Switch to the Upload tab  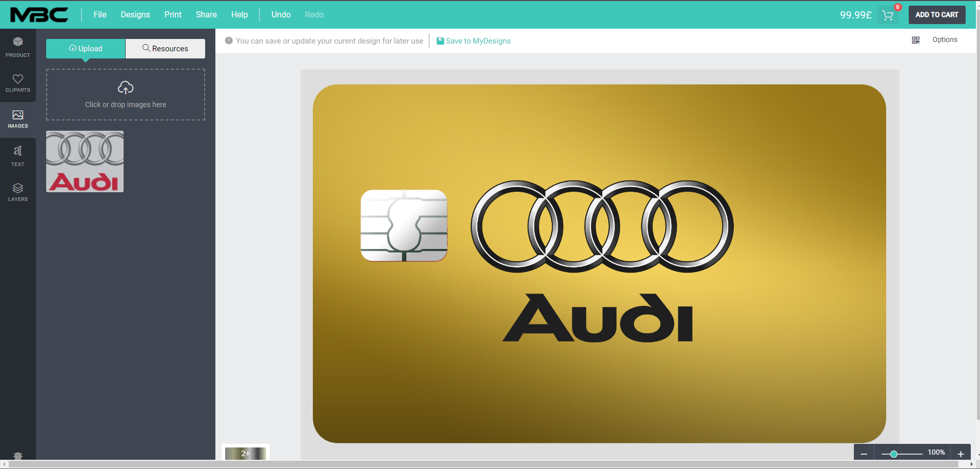click(86, 49)
